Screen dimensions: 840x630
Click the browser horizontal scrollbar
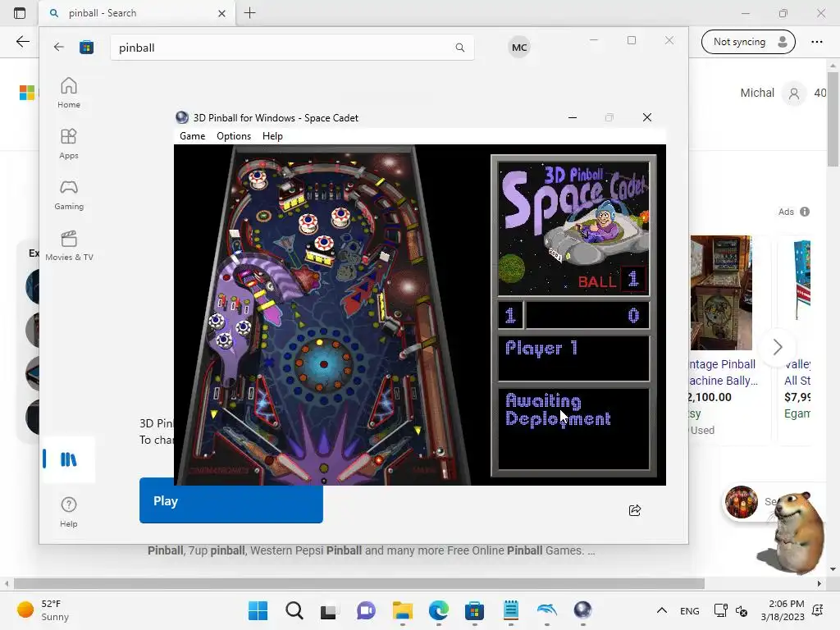point(359,583)
